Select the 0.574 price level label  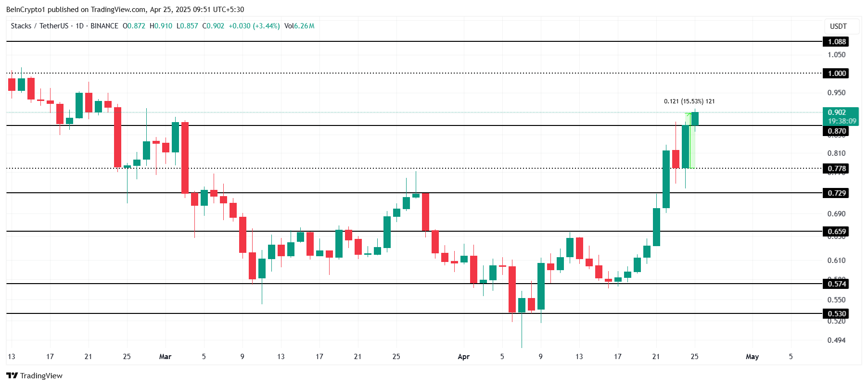[836, 284]
